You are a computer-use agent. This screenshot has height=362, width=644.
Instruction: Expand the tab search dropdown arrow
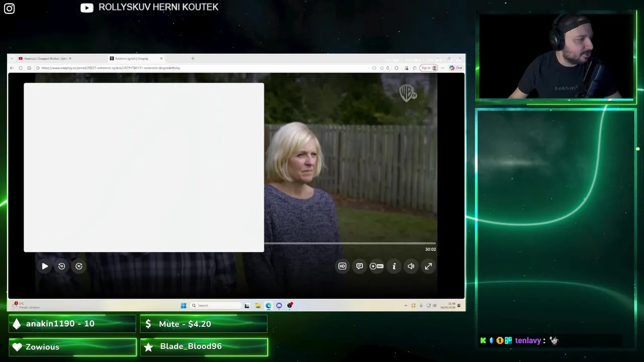(12, 58)
